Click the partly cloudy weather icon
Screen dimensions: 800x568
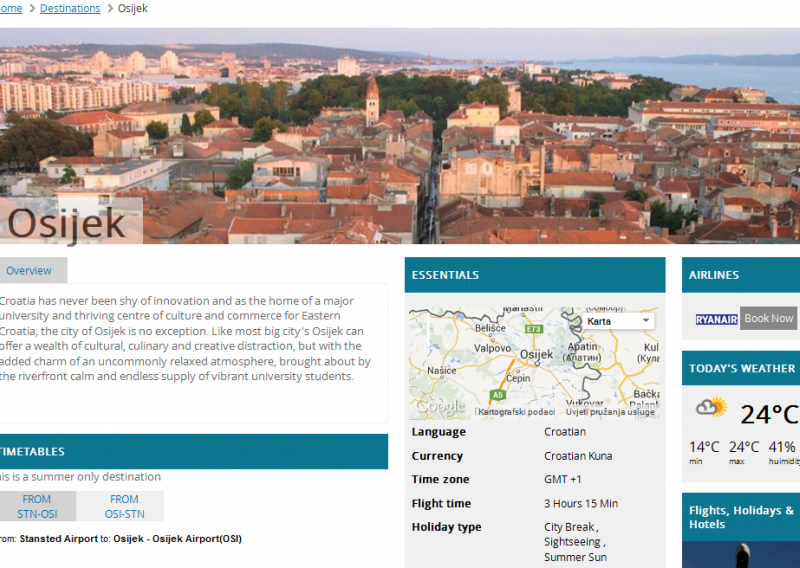pyautogui.click(x=711, y=407)
